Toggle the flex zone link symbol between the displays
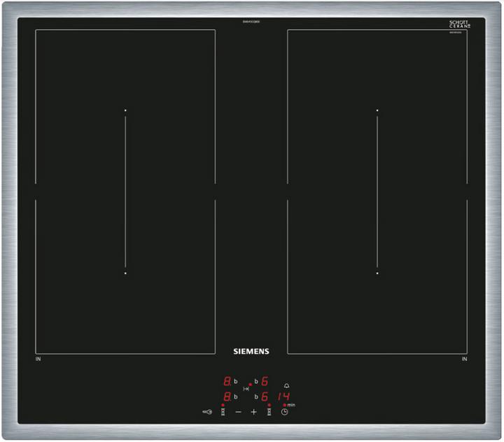This screenshot has width=504, height=442. click(246, 389)
